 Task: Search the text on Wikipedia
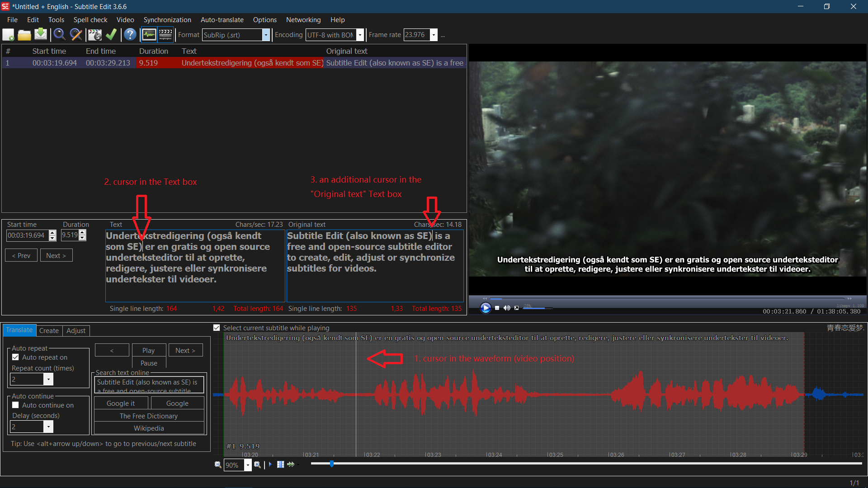pyautogui.click(x=149, y=428)
